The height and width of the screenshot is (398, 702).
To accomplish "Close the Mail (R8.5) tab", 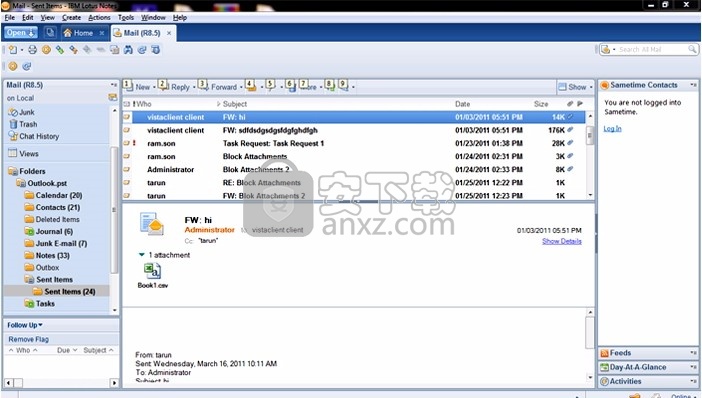I will point(169,33).
